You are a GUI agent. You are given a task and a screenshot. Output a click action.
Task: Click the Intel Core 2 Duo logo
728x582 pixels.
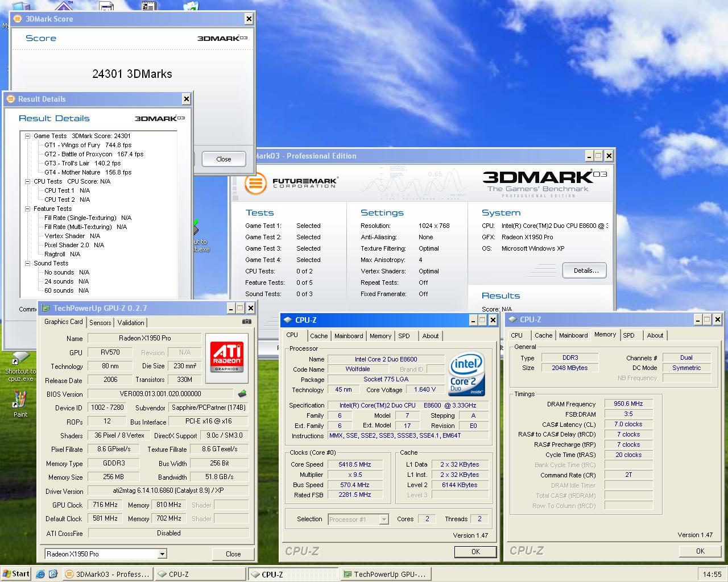click(x=466, y=373)
